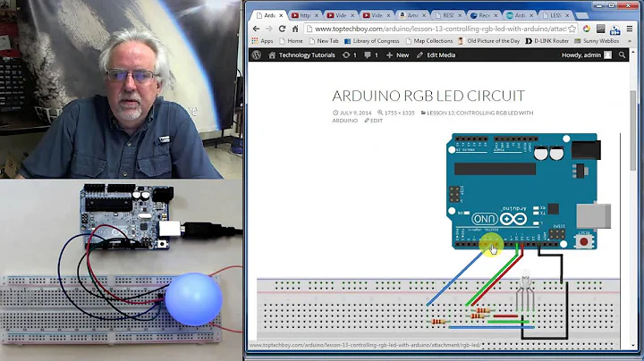Go back with the browser back arrow
This screenshot has height=361, width=644.
257,29
